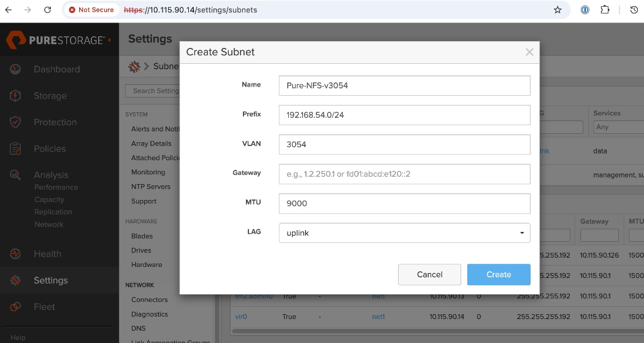Click the horizontal table scrollbar
Viewport: 644px width, 343px height.
(438, 331)
